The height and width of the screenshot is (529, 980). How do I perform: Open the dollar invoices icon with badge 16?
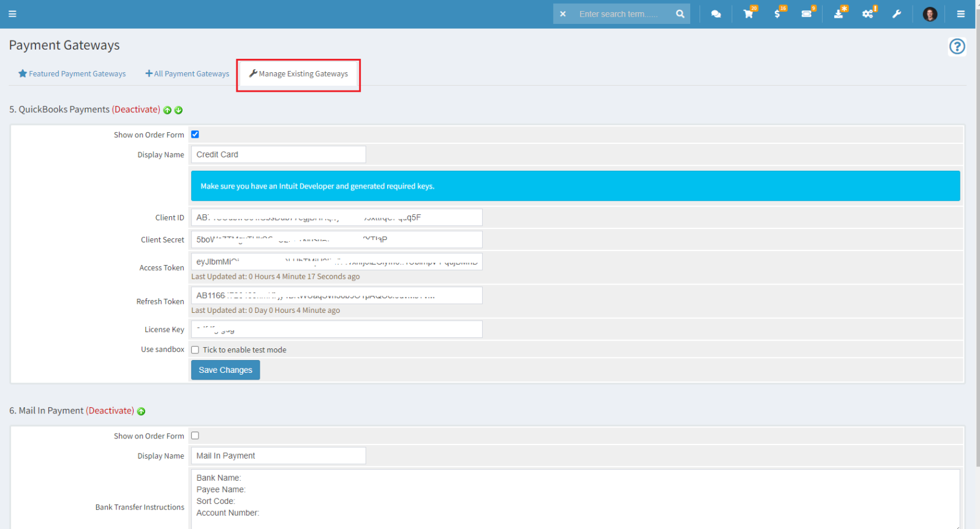[x=778, y=13]
